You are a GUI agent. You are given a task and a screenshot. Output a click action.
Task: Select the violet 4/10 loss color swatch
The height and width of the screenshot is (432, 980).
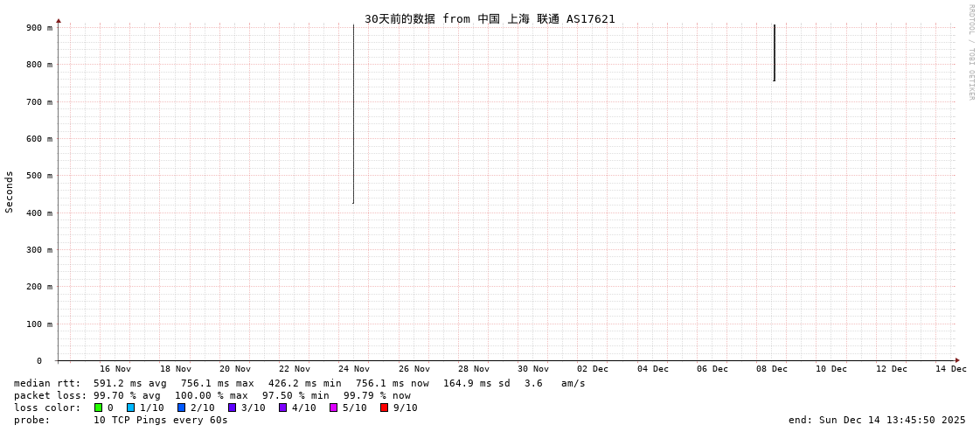click(283, 408)
